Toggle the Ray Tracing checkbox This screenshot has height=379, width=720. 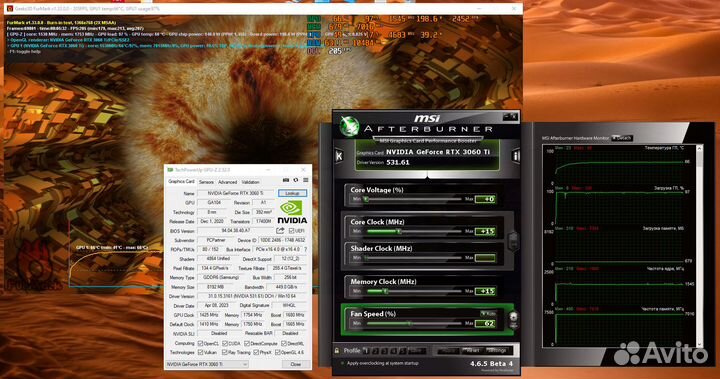(225, 352)
